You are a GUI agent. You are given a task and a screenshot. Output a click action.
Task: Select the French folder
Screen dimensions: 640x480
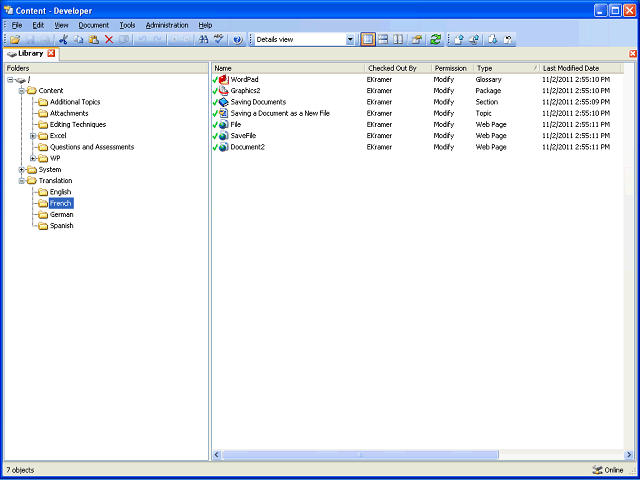61,203
